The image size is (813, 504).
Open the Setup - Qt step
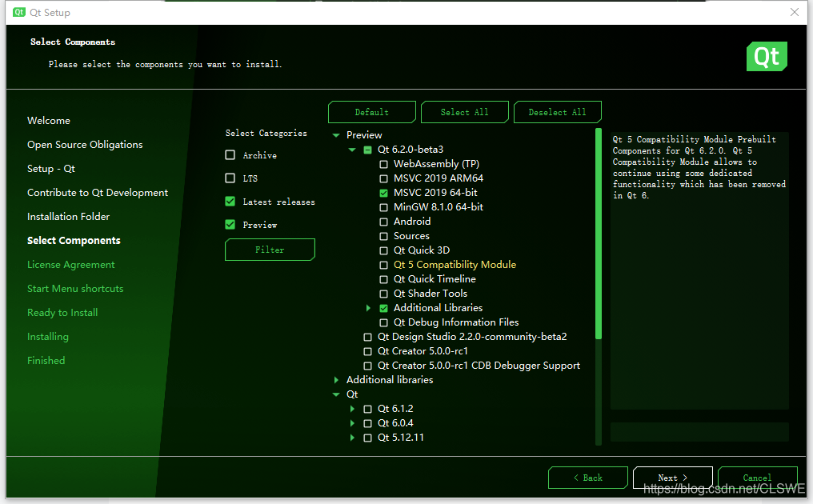[x=51, y=169]
